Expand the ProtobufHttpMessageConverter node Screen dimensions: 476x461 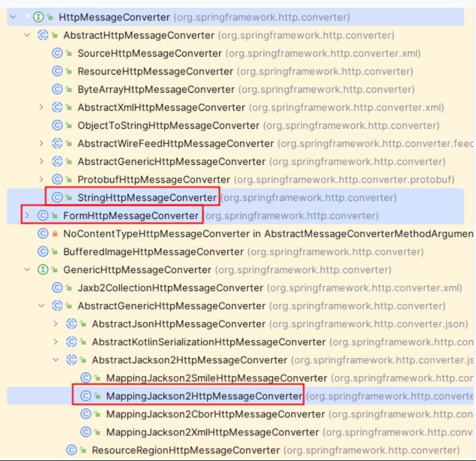coord(42,179)
